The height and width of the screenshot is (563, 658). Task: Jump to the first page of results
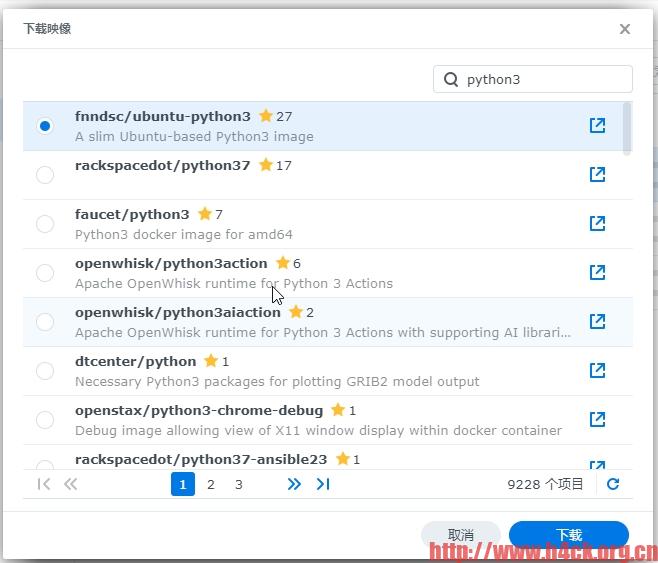pos(43,484)
